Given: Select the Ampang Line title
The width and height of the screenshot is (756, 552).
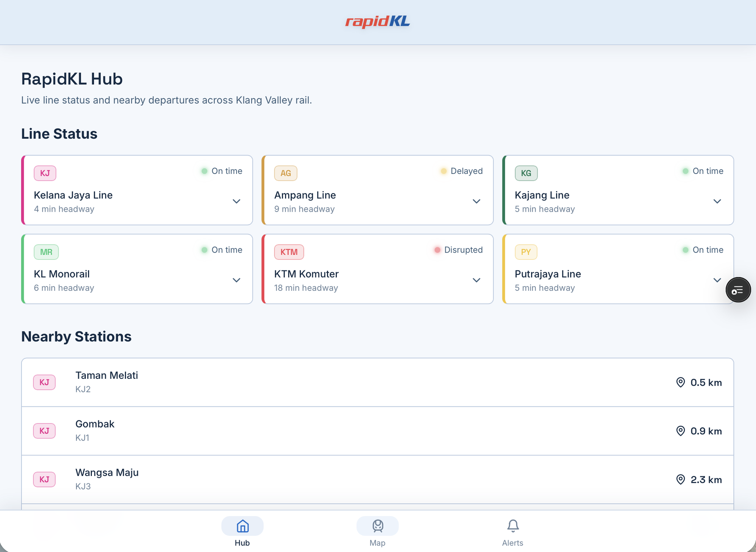Looking at the screenshot, I should 305,195.
